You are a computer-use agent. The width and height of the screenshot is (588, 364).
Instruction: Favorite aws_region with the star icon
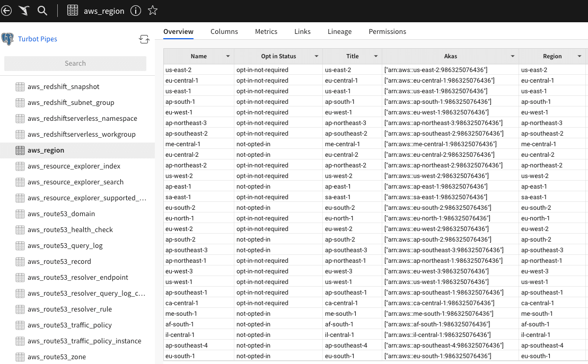pos(153,11)
